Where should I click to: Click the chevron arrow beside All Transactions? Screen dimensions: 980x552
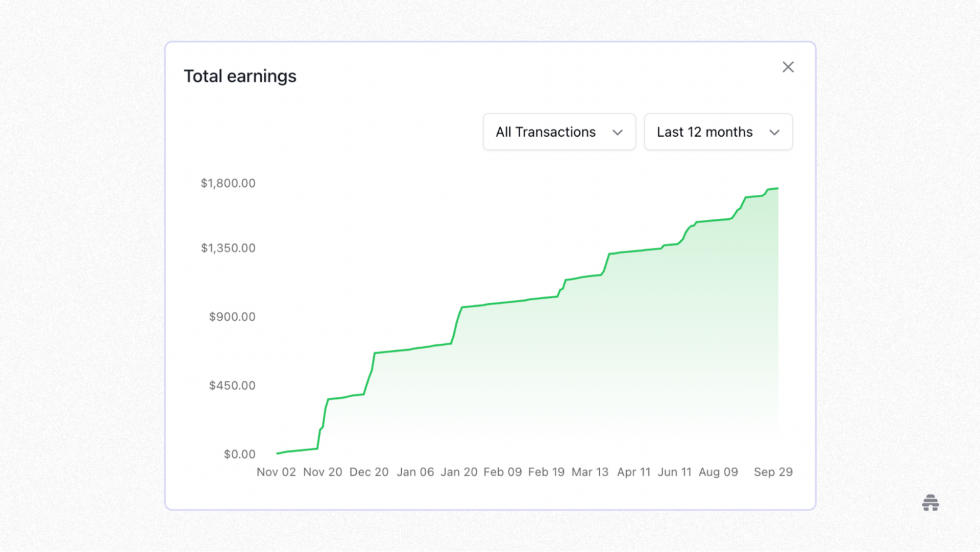tap(617, 133)
